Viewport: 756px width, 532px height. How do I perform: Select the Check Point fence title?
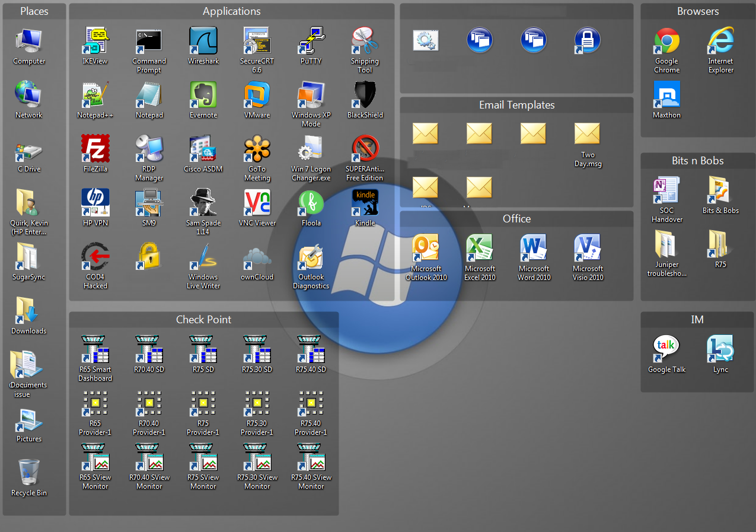point(203,320)
